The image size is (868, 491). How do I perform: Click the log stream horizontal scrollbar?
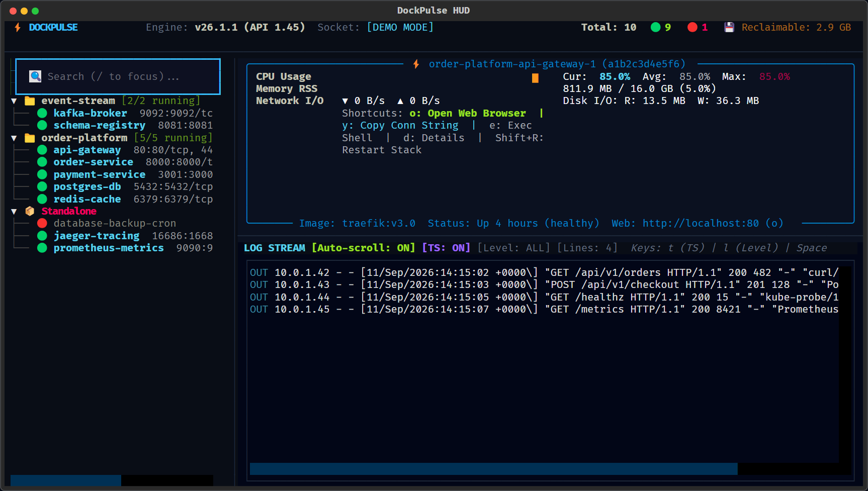point(494,469)
